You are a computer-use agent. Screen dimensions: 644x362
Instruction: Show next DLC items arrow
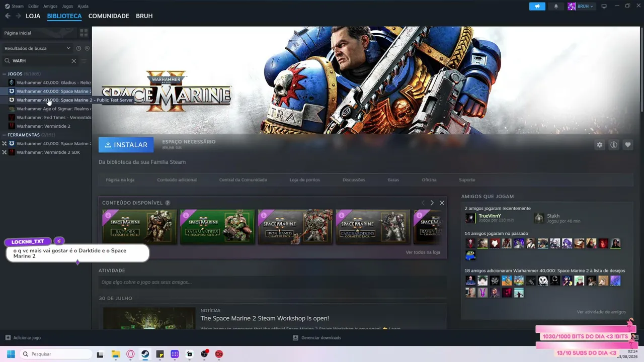[x=432, y=203]
